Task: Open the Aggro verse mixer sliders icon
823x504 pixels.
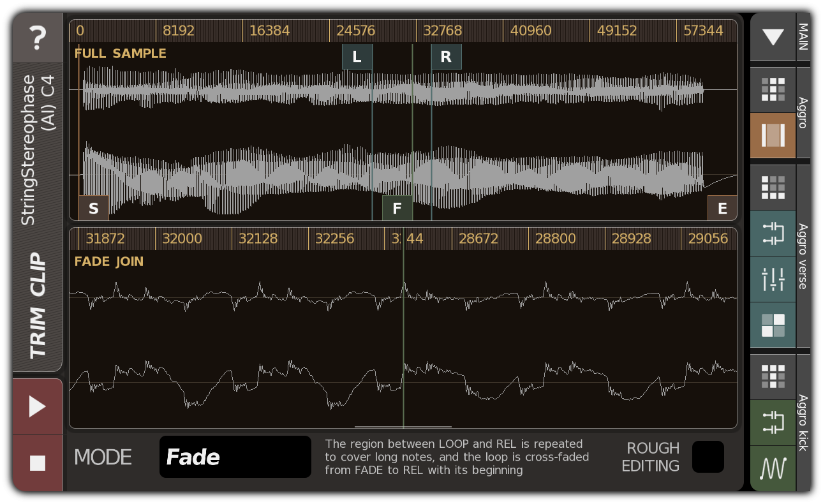Action: [x=773, y=279]
